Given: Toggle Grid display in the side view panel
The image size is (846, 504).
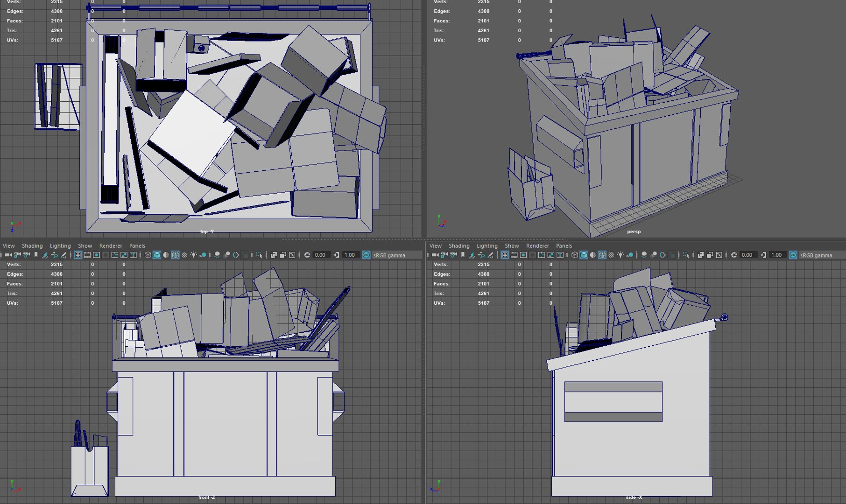Looking at the screenshot, I should coord(506,255).
